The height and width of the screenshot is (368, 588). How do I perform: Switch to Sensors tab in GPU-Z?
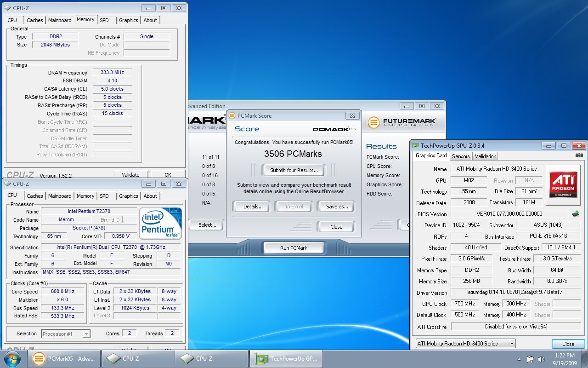tap(461, 156)
